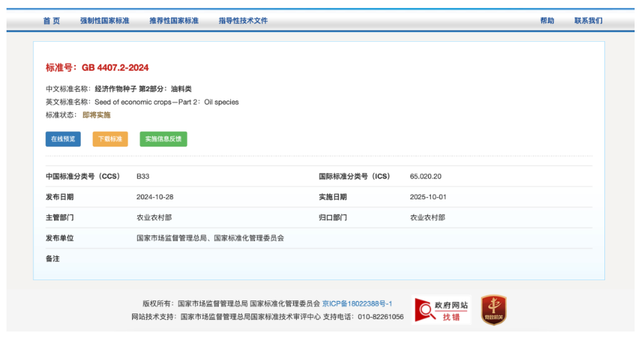644x338 pixels.
Task: Open the 帮助 page link
Action: coord(547,21)
